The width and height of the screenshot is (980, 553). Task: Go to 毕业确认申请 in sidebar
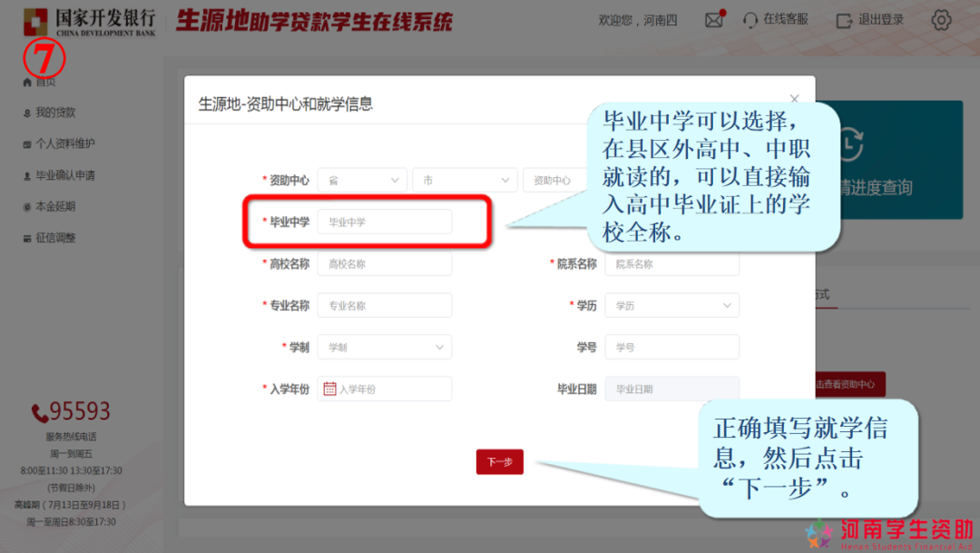64,175
